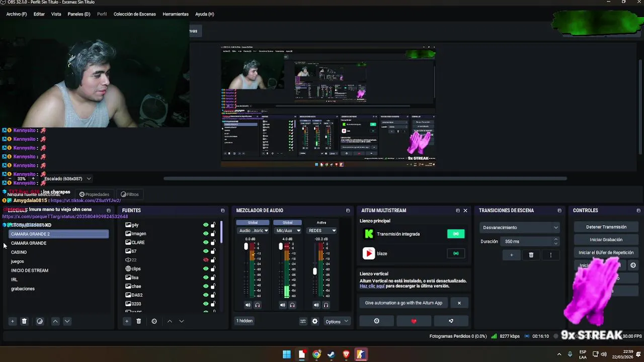Image resolution: width=644 pixels, height=362 pixels.
Task: Hide the Imagen source
Action: coord(205,233)
